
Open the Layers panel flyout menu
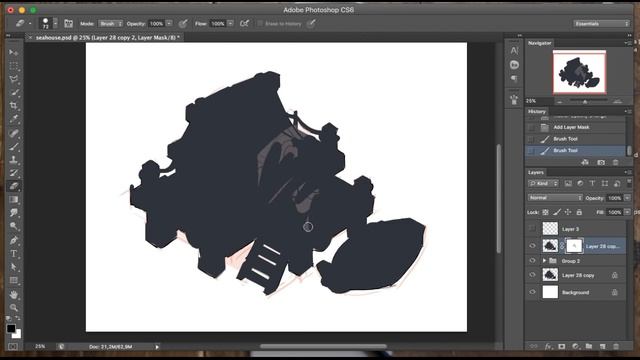point(627,172)
